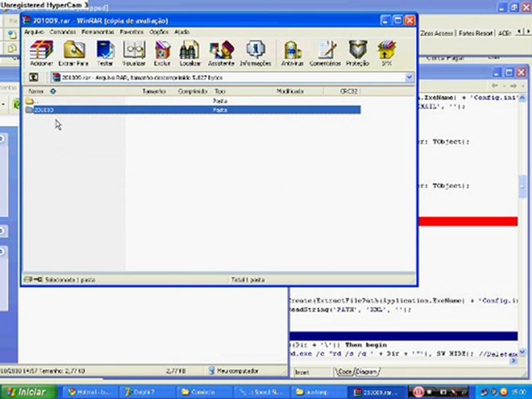Select the Excluir toolbar icon
This screenshot has height=399, width=532.
(162, 53)
